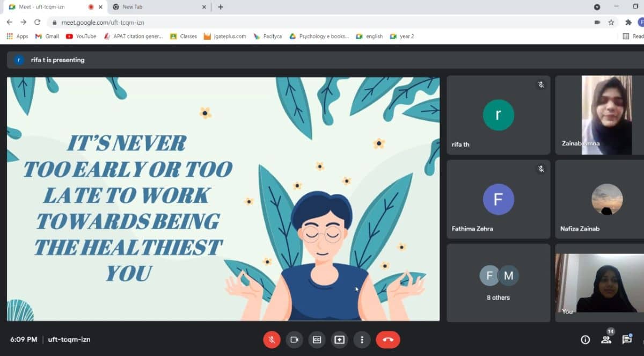Switch to the New Tab browser tab
The image size is (644, 356).
click(156, 7)
